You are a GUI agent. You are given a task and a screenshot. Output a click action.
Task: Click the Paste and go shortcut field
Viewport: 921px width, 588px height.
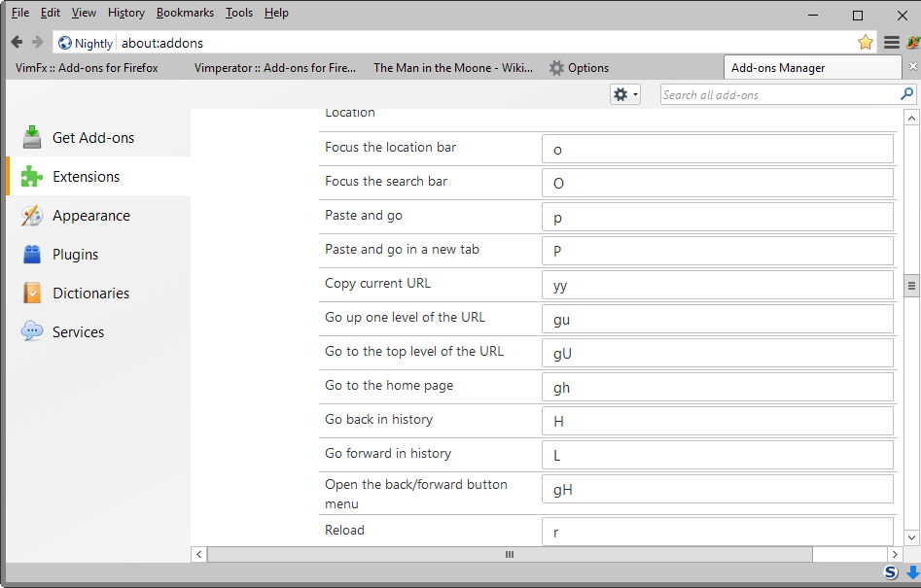click(x=717, y=217)
